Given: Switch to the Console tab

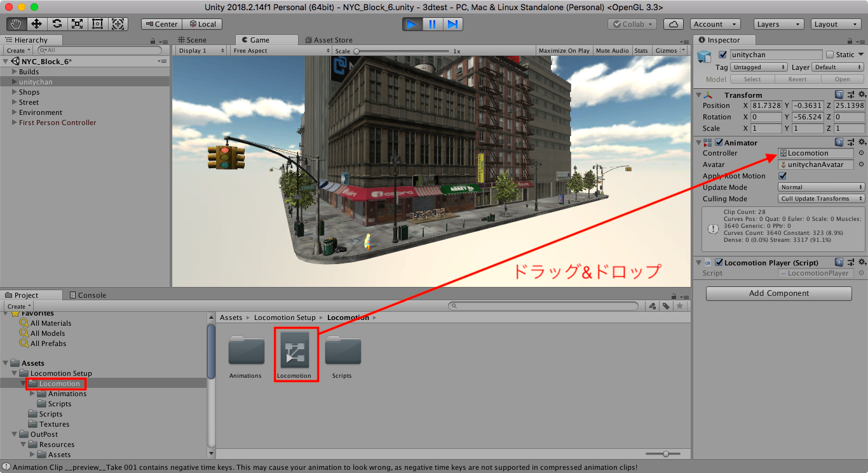Looking at the screenshot, I should pyautogui.click(x=88, y=295).
